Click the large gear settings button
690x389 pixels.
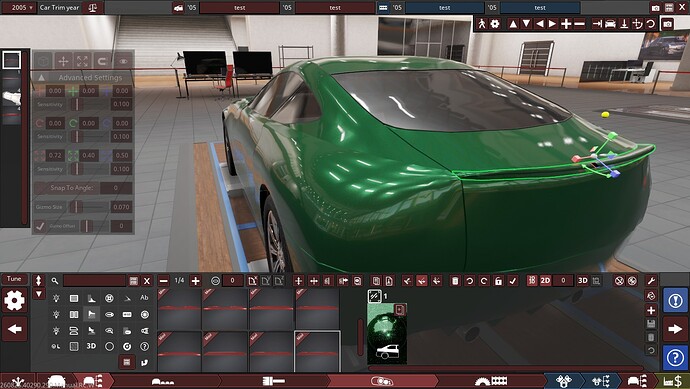pyautogui.click(x=14, y=301)
